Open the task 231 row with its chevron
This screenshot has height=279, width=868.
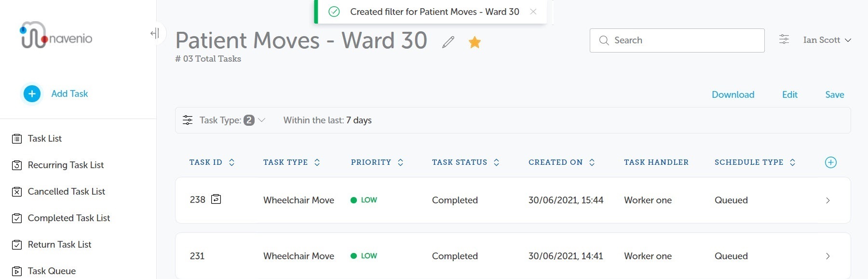[x=827, y=256]
